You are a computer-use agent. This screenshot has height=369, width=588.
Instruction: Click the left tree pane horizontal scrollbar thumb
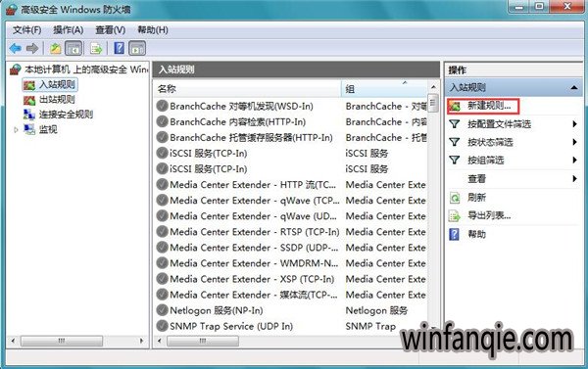[62, 342]
